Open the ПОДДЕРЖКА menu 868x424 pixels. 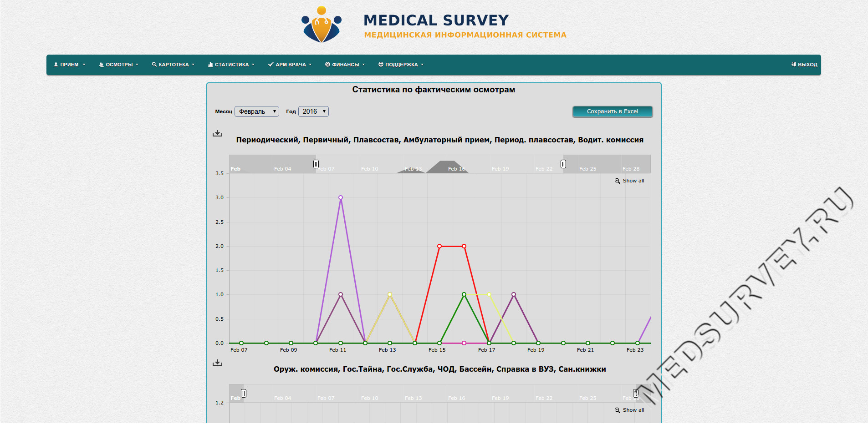tap(401, 65)
